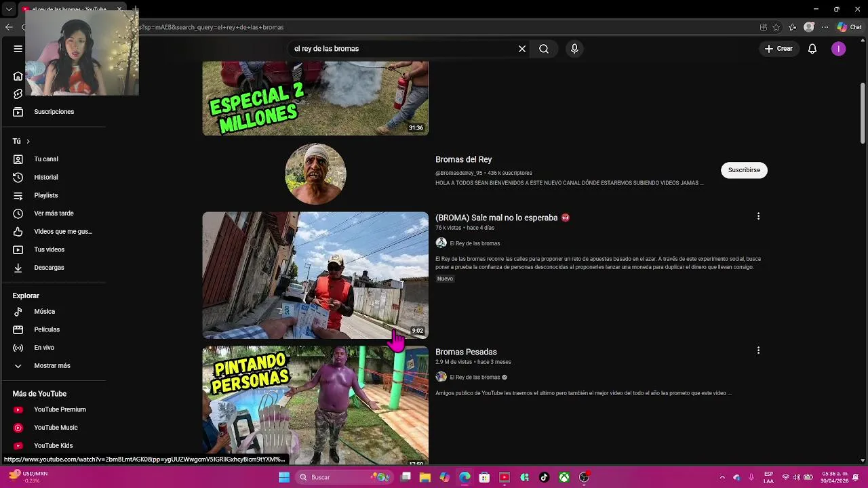The width and height of the screenshot is (868, 488).
Task: Open the Windows Start menu
Action: [284, 477]
